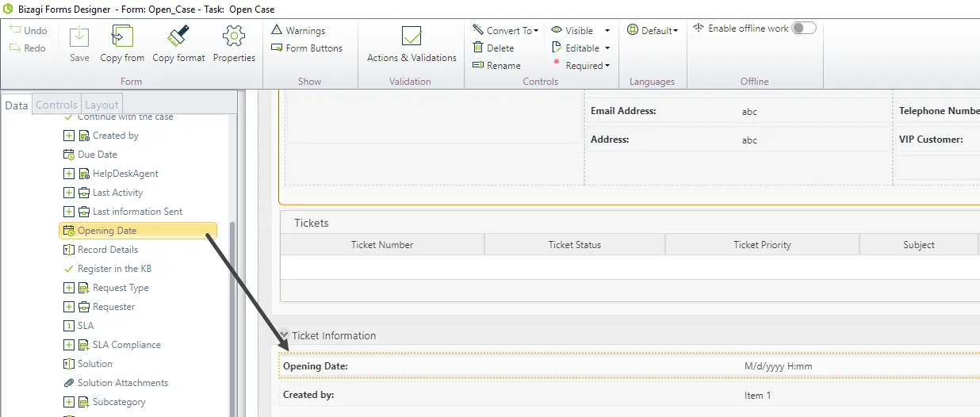980x417 pixels.
Task: Select the Record Details attribute
Action: (100, 250)
